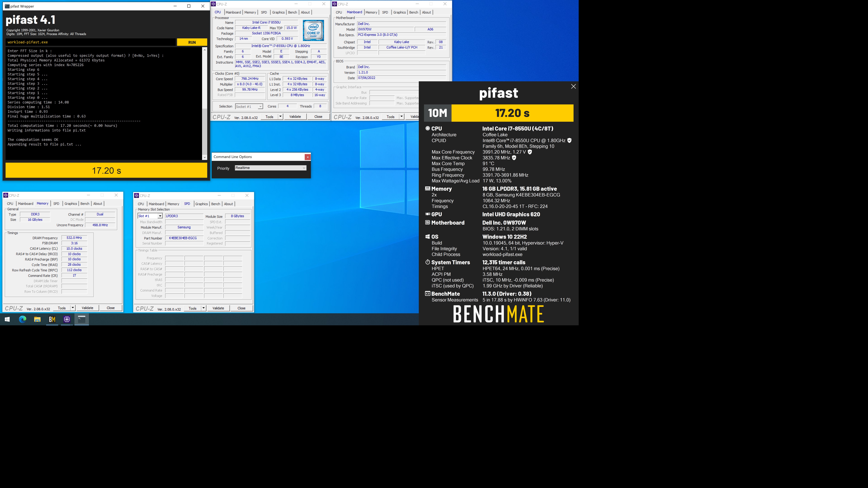
Task: Click Close in CPU-Z Memory window
Action: [x=110, y=308]
